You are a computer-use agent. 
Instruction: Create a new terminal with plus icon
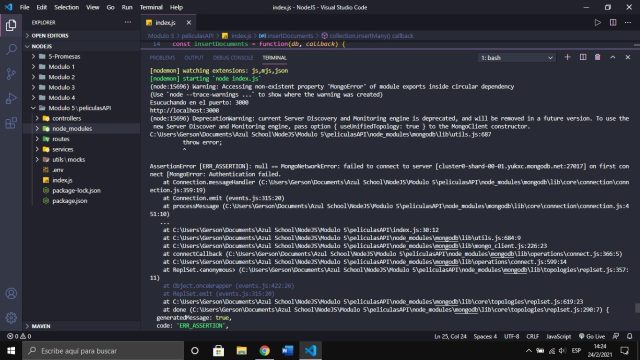point(567,58)
